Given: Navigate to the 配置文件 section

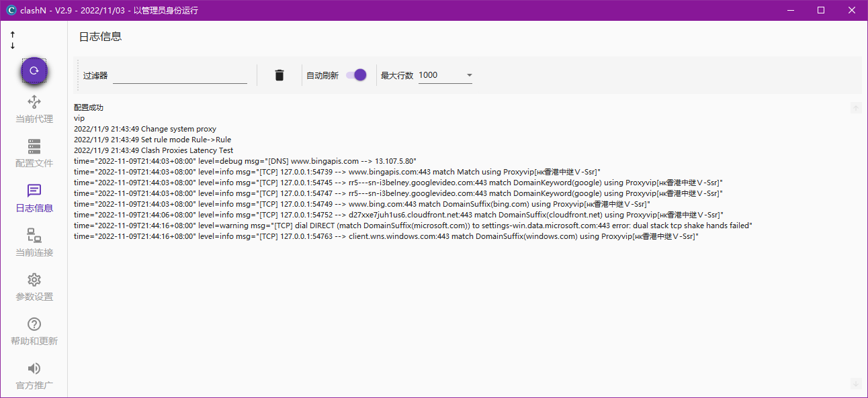Looking at the screenshot, I should pos(34,153).
